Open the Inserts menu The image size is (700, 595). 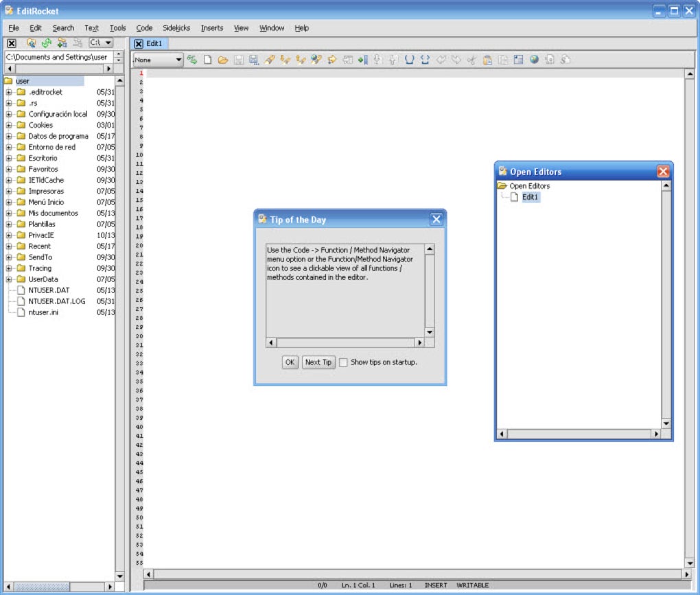(211, 27)
